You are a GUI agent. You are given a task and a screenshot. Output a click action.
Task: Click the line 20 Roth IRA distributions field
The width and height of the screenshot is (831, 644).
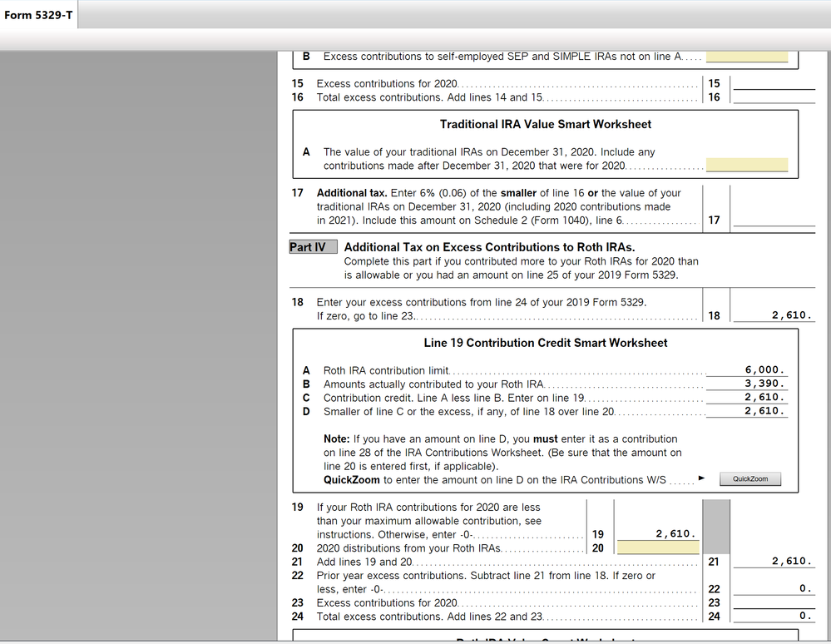(657, 547)
